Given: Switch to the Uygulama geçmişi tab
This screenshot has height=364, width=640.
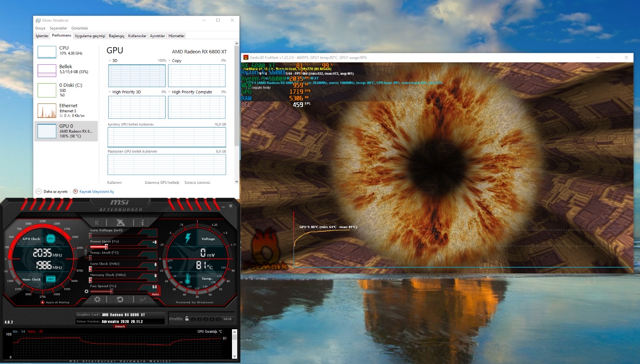Looking at the screenshot, I should (90, 36).
